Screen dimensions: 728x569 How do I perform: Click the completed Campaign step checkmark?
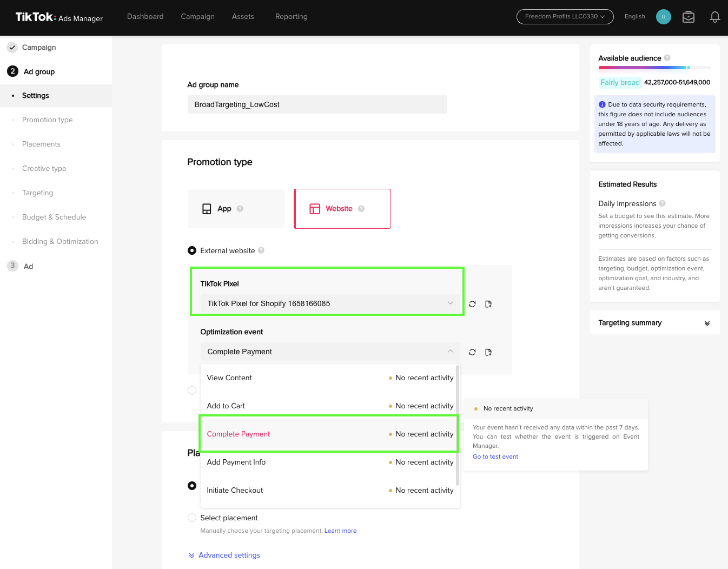(12, 48)
